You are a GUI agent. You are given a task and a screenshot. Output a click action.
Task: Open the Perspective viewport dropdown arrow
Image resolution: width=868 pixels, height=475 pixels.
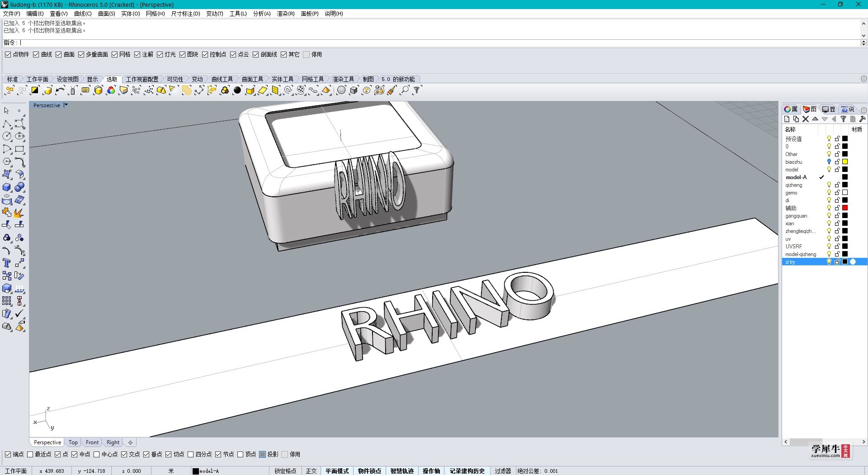tap(66, 105)
